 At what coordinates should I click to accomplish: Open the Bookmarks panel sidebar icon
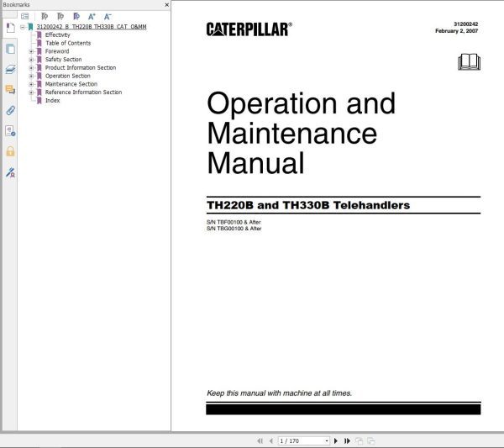[10, 28]
